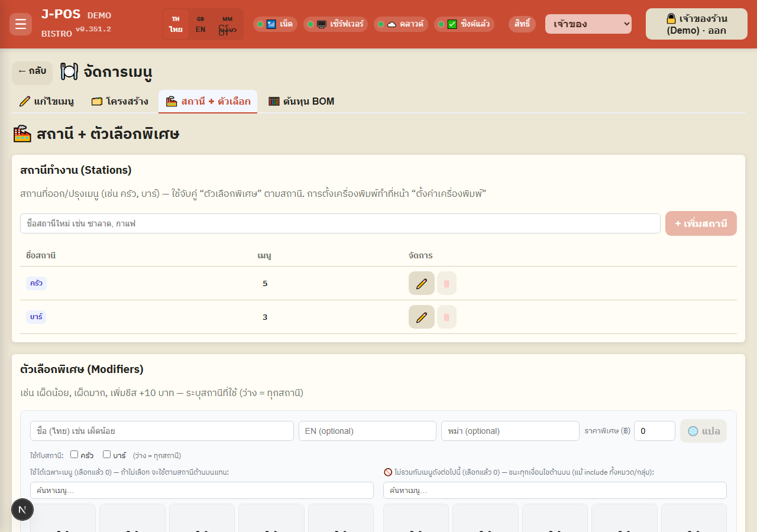
Task: Click the สถานีทำงาน (Stations) heading
Action: point(76,170)
